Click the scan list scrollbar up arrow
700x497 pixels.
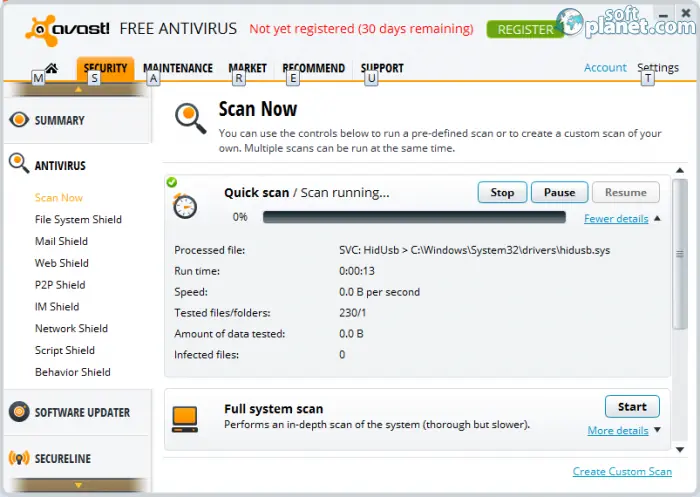[x=680, y=170]
